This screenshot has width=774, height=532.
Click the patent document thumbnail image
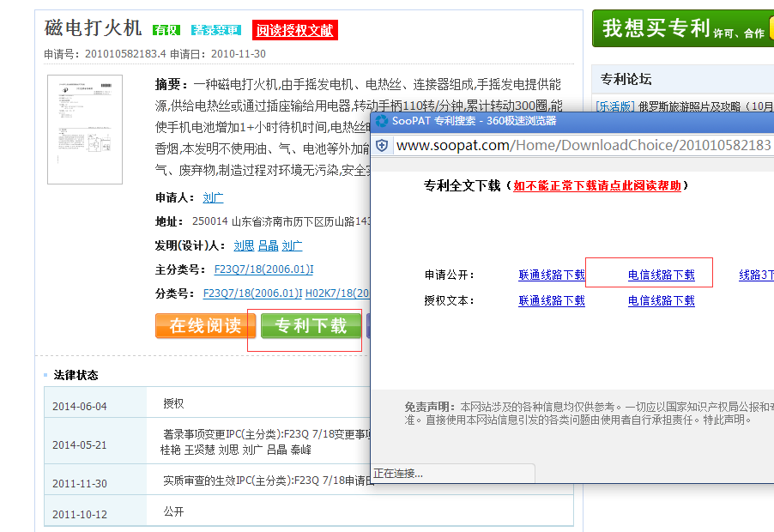(84, 126)
